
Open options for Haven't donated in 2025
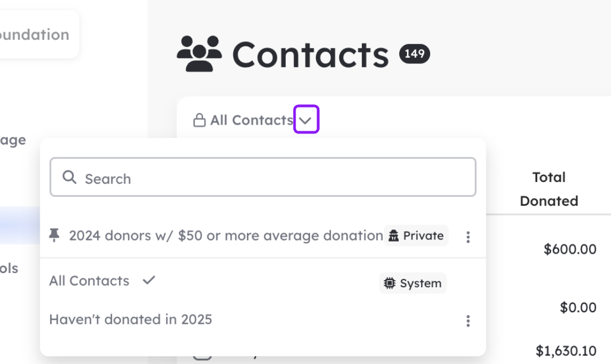(468, 321)
